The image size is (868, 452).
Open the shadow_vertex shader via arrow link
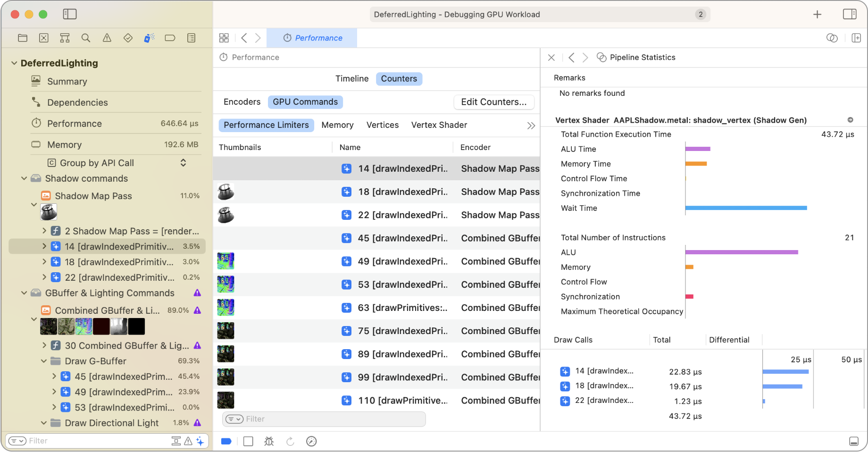pyautogui.click(x=851, y=120)
